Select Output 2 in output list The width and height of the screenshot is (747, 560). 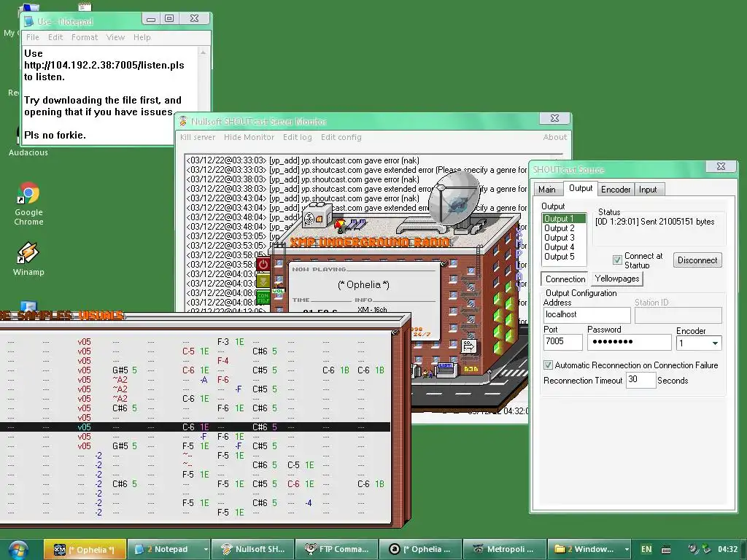tap(564, 228)
